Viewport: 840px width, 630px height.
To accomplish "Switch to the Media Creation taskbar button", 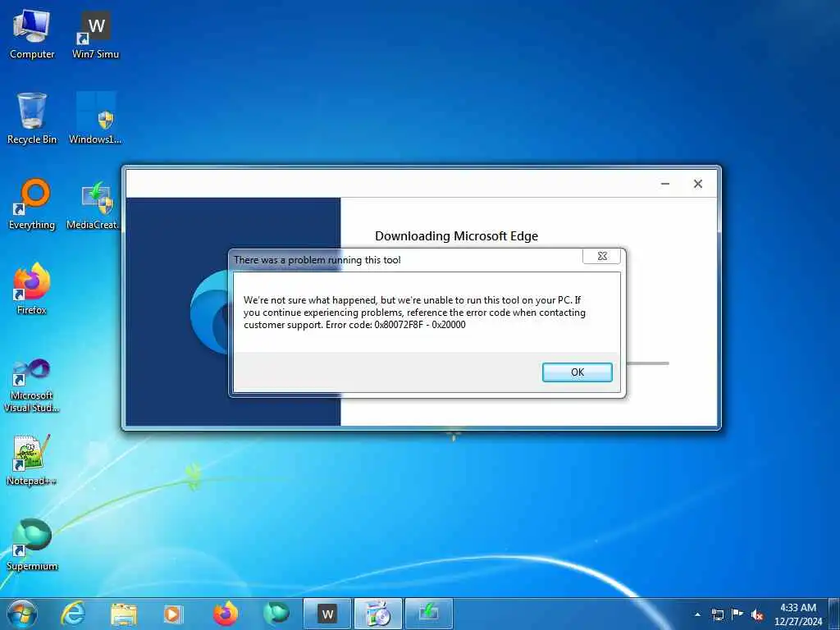I will pyautogui.click(x=428, y=614).
